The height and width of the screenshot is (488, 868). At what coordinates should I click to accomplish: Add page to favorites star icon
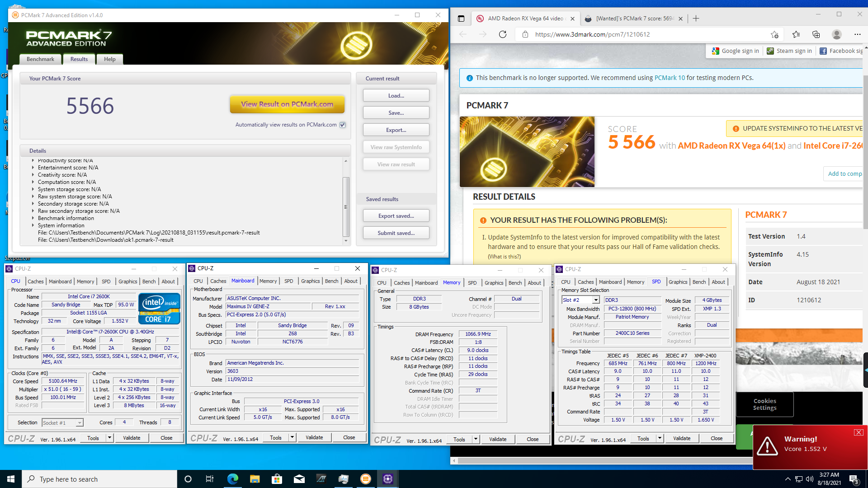tap(774, 34)
